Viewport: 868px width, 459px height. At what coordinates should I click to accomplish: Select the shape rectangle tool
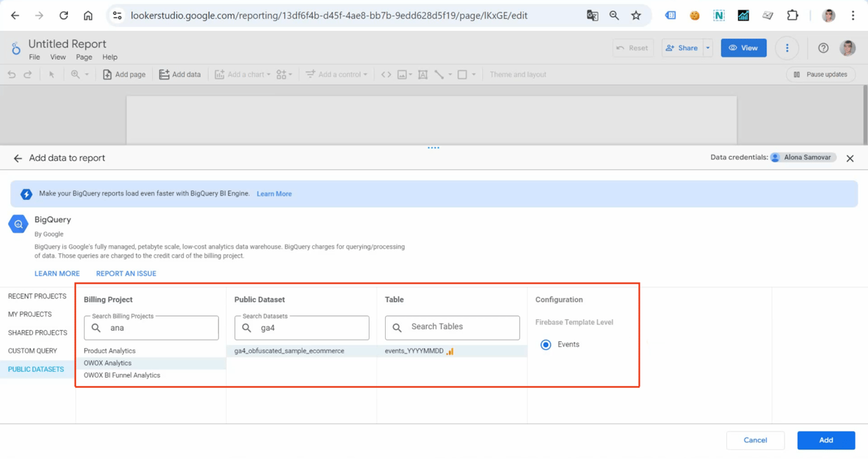tap(462, 74)
